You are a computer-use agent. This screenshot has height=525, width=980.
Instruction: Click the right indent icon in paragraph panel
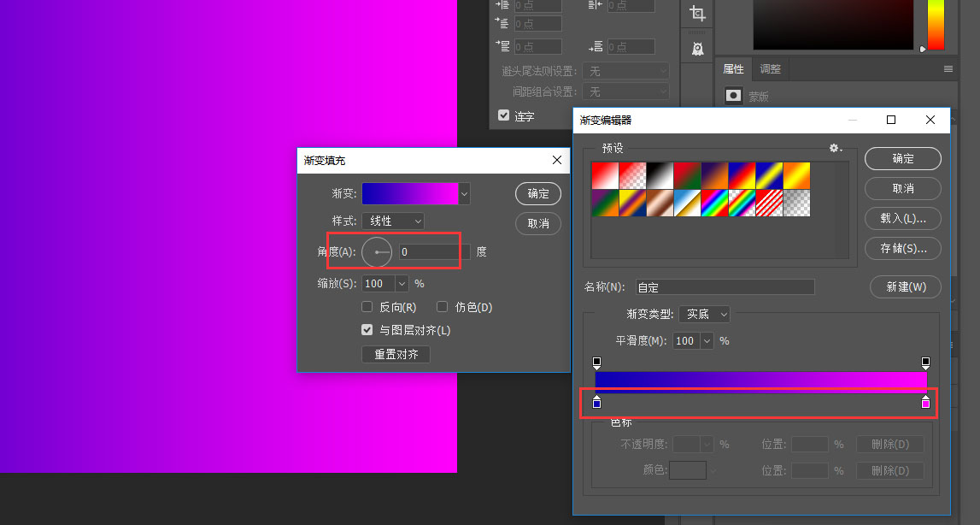click(596, 4)
